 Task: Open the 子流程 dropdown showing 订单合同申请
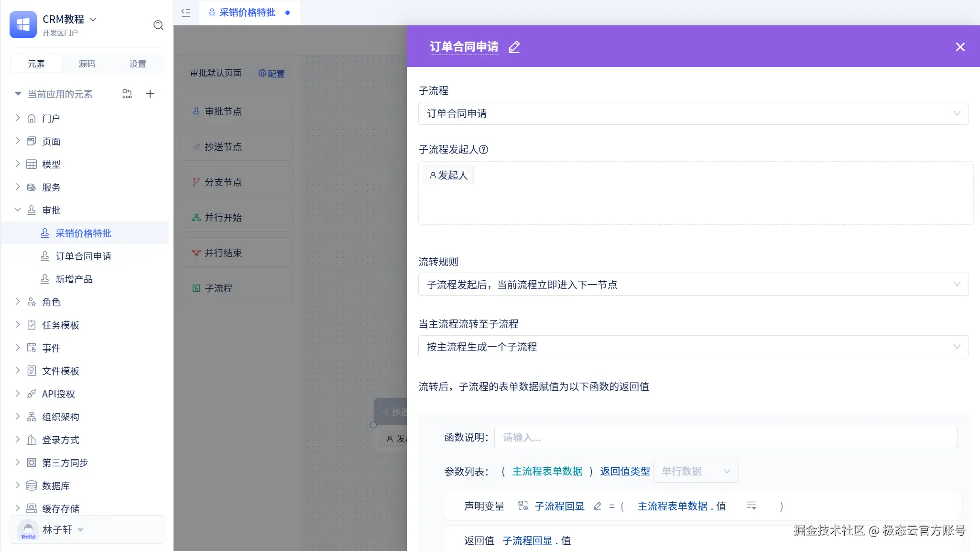pos(693,113)
